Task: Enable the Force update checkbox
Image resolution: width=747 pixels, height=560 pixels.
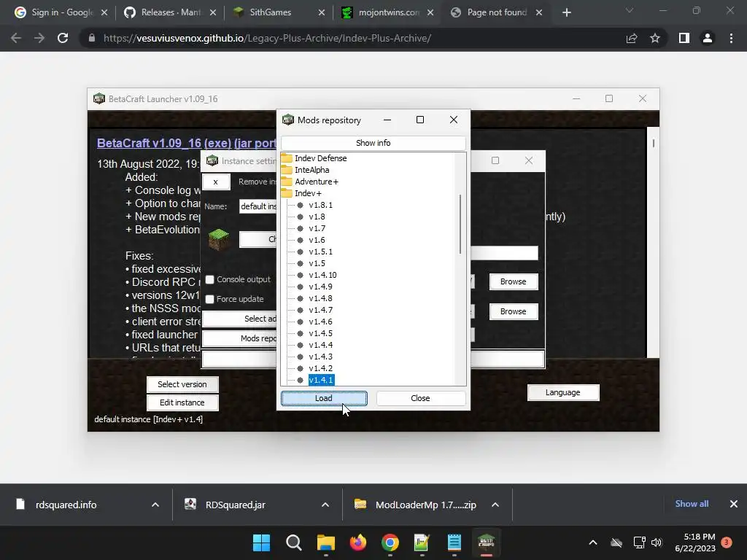Action: [x=209, y=299]
